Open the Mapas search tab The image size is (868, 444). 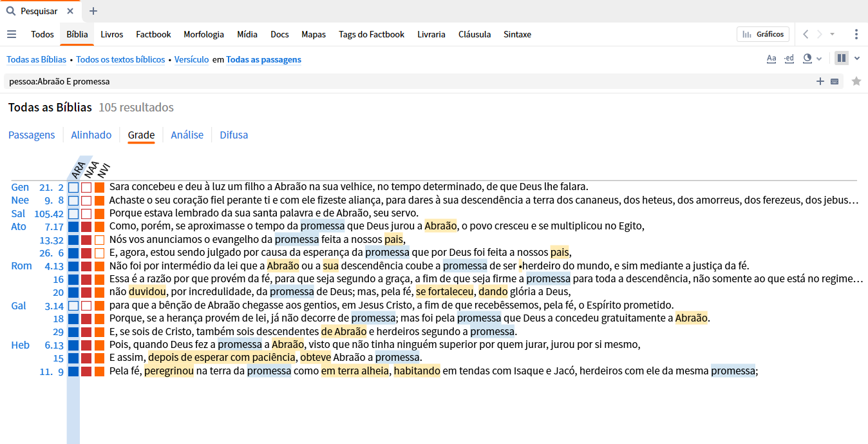(314, 34)
